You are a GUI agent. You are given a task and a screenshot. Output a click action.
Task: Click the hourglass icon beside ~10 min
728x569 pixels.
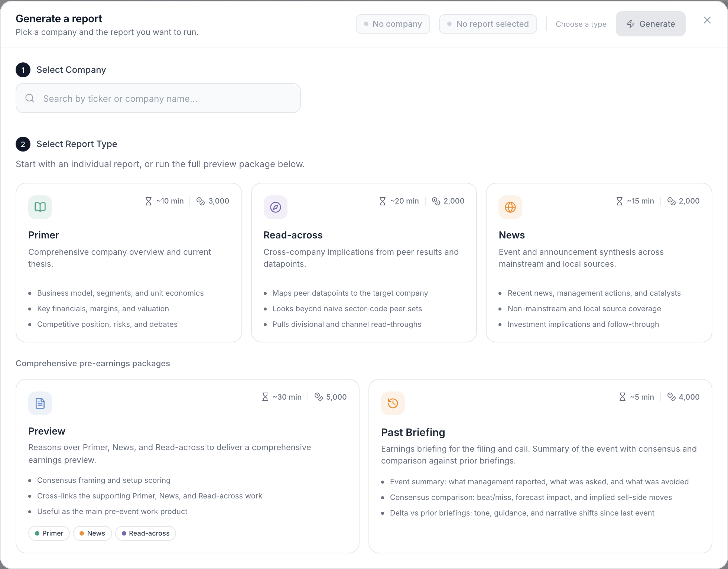(149, 201)
